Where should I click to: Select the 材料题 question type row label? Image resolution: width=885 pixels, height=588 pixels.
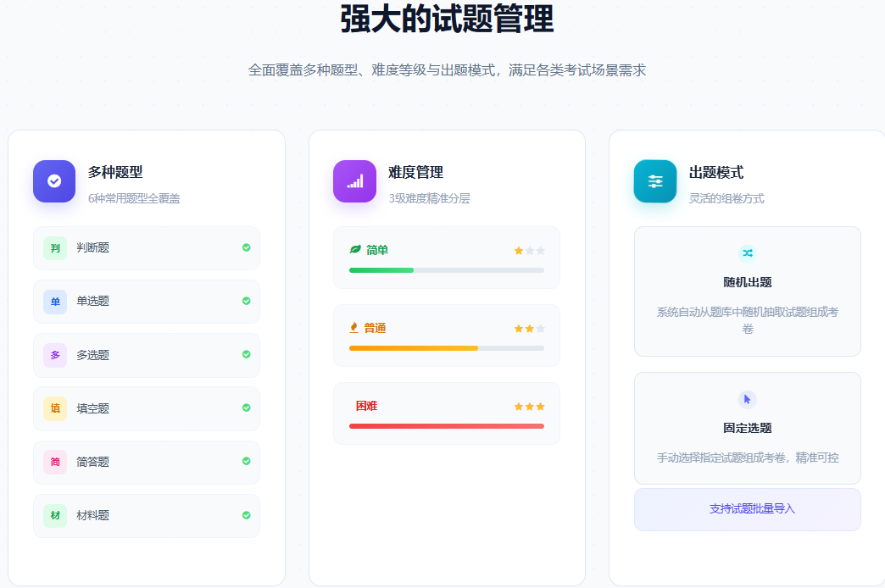[92, 515]
